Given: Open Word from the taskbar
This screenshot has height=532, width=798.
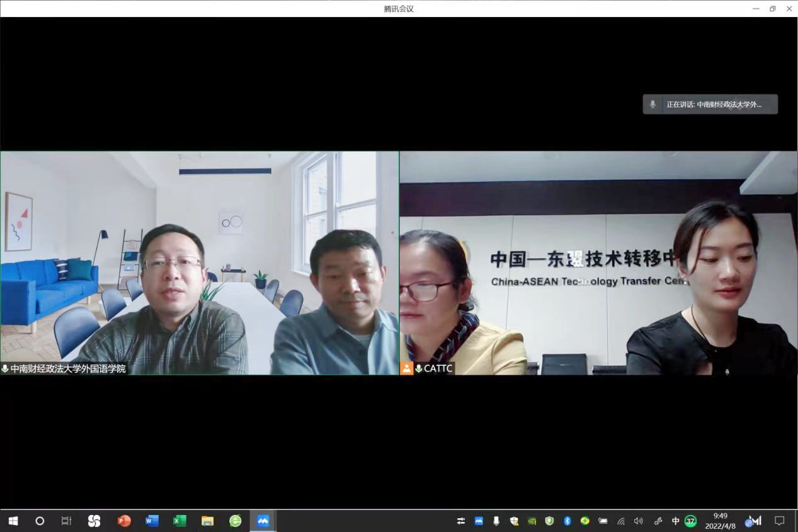Looking at the screenshot, I should (x=152, y=521).
